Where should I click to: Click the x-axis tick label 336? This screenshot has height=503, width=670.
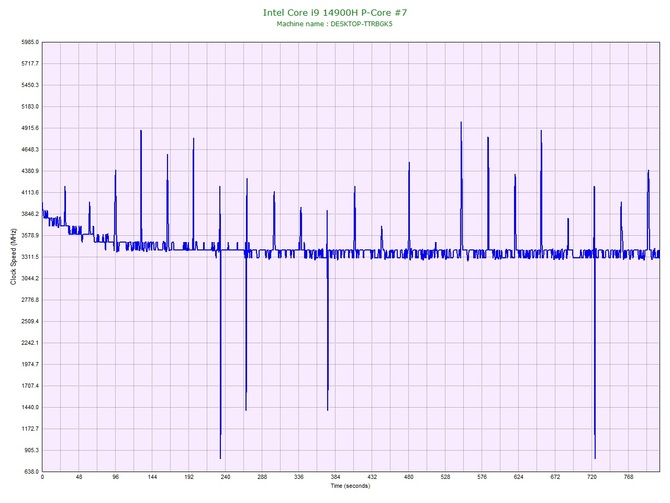click(x=299, y=477)
